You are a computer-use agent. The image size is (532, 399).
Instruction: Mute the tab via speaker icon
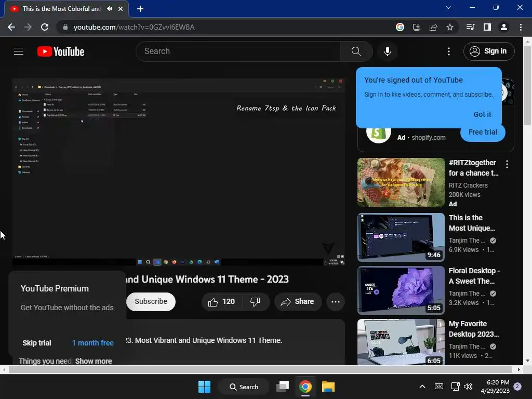pyautogui.click(x=109, y=9)
